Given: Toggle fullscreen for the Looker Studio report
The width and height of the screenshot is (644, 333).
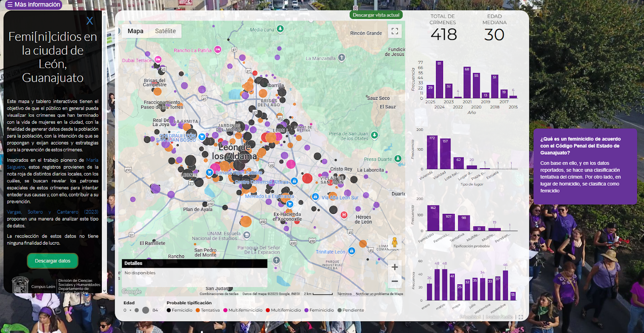Looking at the screenshot, I should click(x=520, y=317).
